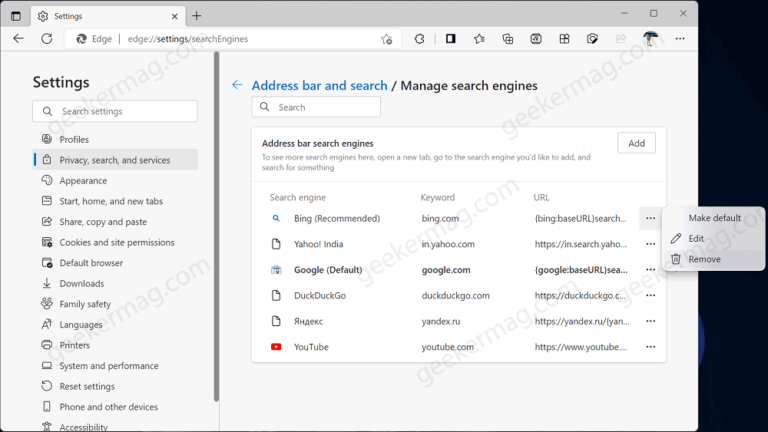Click the Bing magnifier icon
The height and width of the screenshot is (432, 768).
point(276,218)
